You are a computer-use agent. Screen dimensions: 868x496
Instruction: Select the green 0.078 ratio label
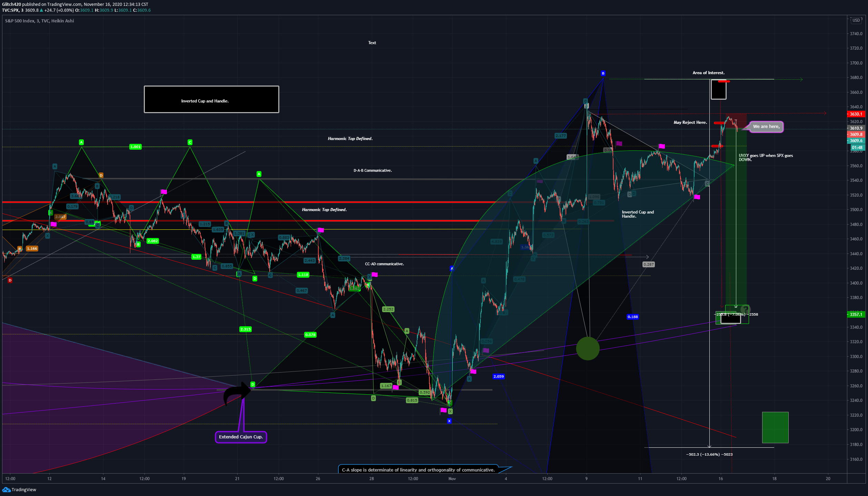click(310, 335)
